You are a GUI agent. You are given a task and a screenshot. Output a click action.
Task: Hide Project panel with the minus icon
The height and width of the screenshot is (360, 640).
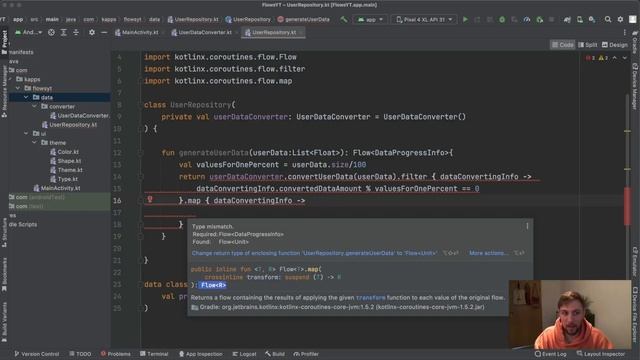104,32
